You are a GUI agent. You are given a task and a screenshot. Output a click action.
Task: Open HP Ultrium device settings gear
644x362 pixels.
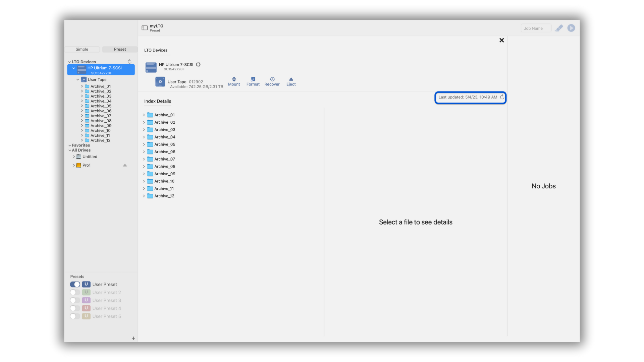pos(198,64)
